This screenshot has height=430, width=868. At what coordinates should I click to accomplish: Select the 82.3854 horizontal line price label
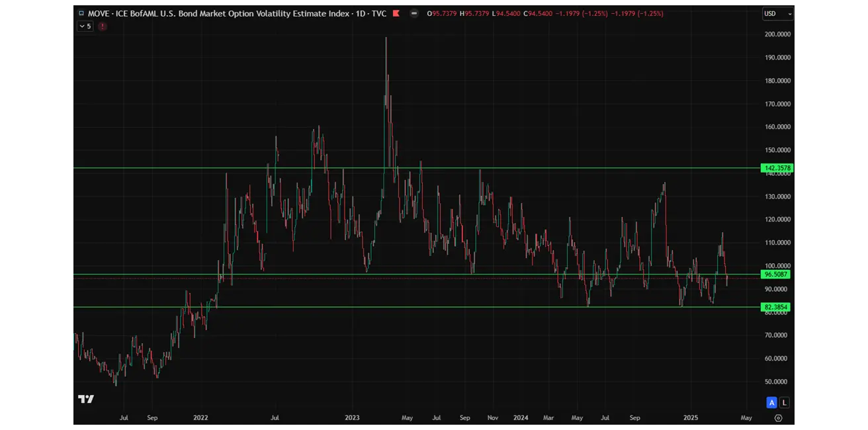pyautogui.click(x=777, y=307)
